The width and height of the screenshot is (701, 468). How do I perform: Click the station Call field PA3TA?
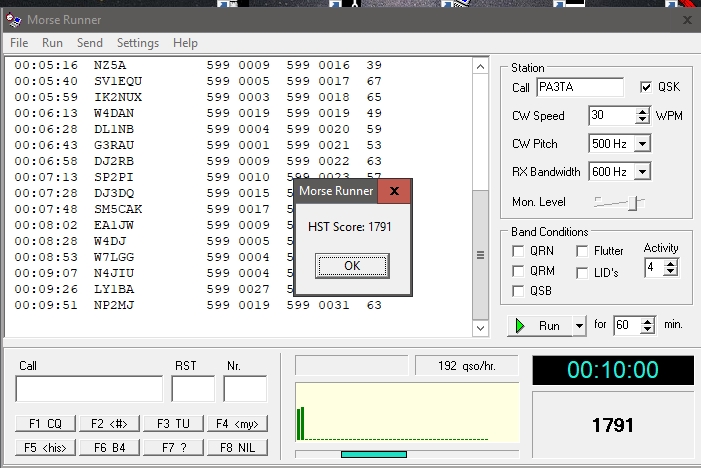(580, 87)
